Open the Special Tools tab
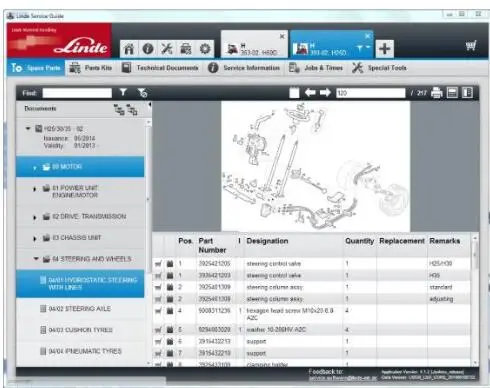The height and width of the screenshot is (388, 490). point(380,68)
